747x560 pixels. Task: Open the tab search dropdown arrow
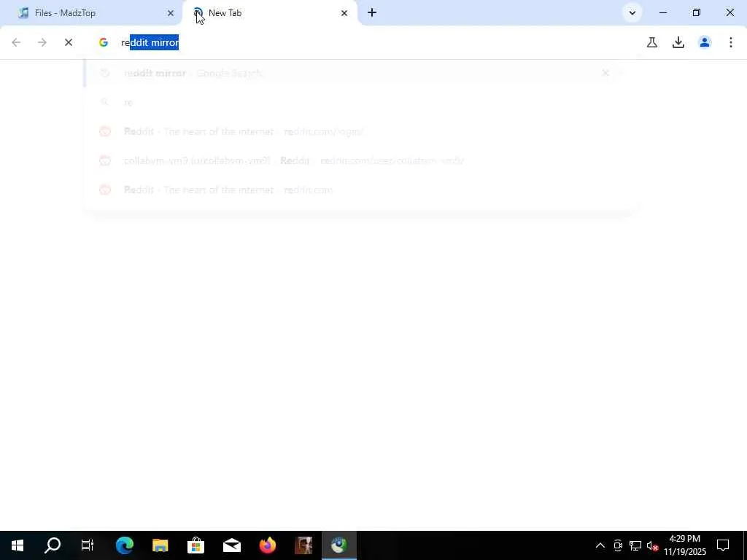click(632, 13)
